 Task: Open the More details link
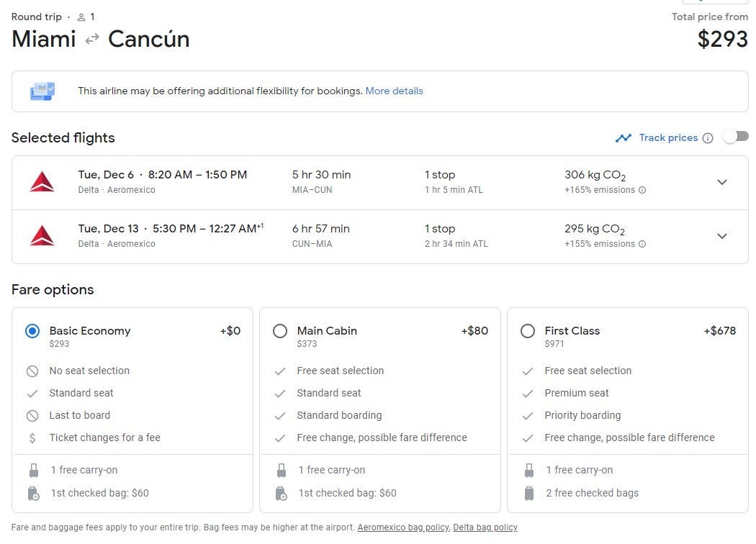[x=394, y=91]
